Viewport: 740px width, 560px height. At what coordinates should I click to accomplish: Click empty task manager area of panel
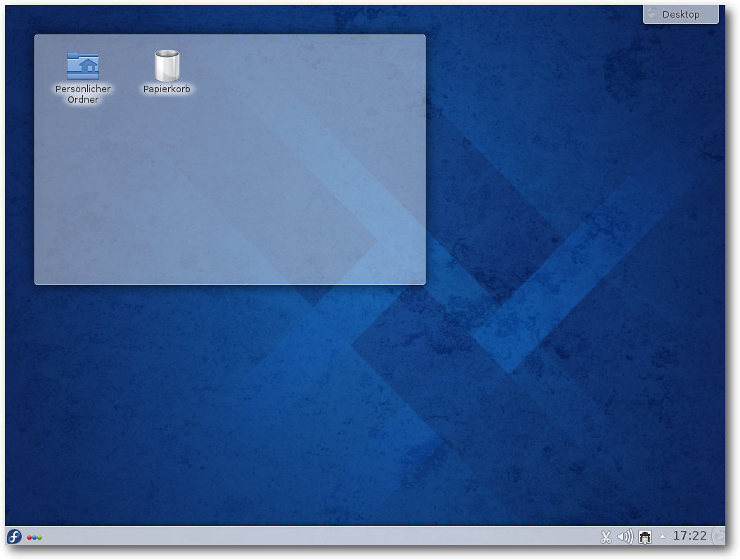tap(317, 537)
